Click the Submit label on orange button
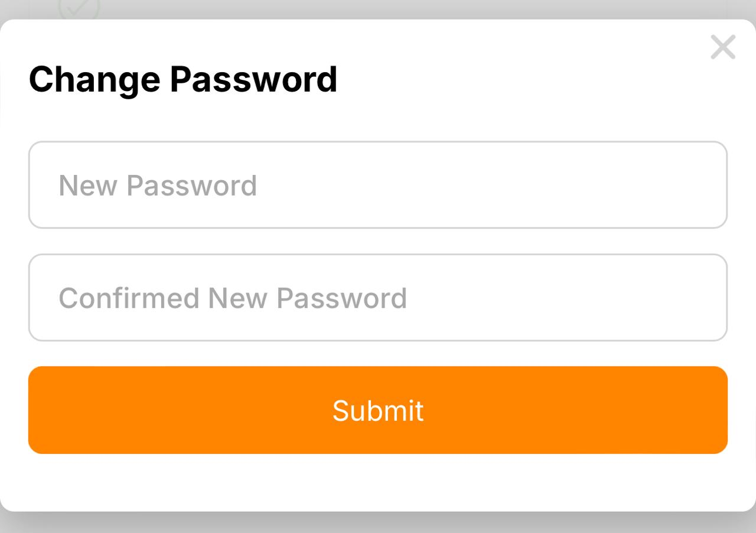 (378, 411)
